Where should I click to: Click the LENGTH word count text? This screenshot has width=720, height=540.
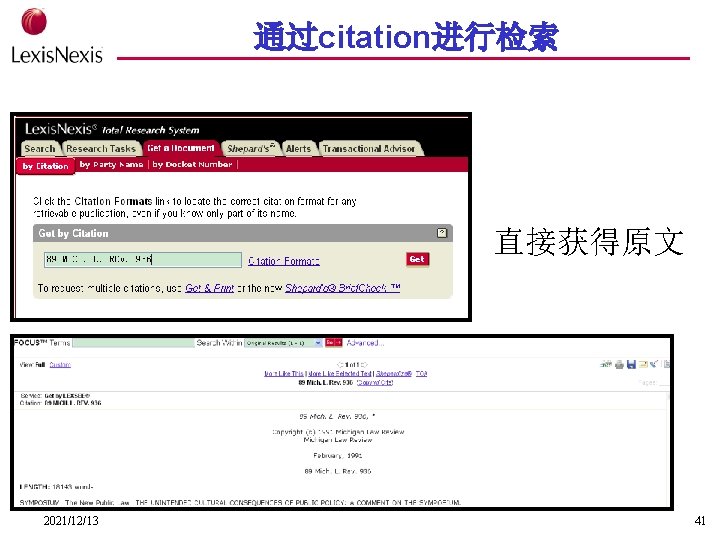click(x=56, y=487)
